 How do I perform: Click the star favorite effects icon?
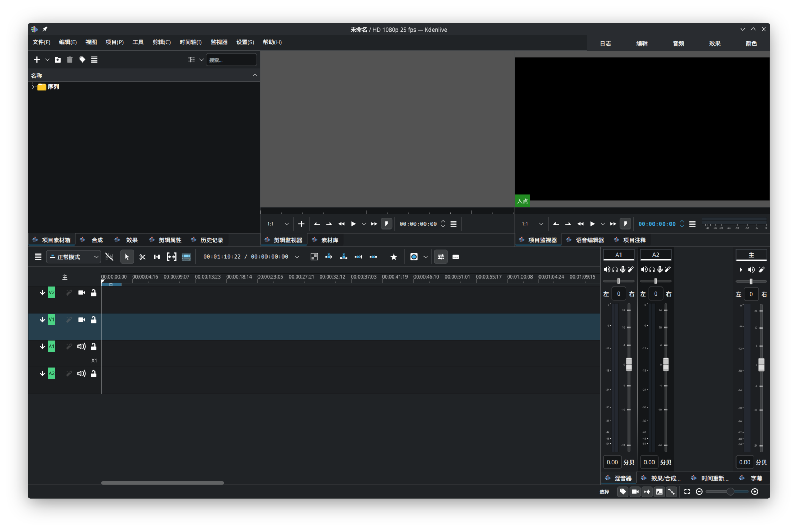tap(393, 257)
